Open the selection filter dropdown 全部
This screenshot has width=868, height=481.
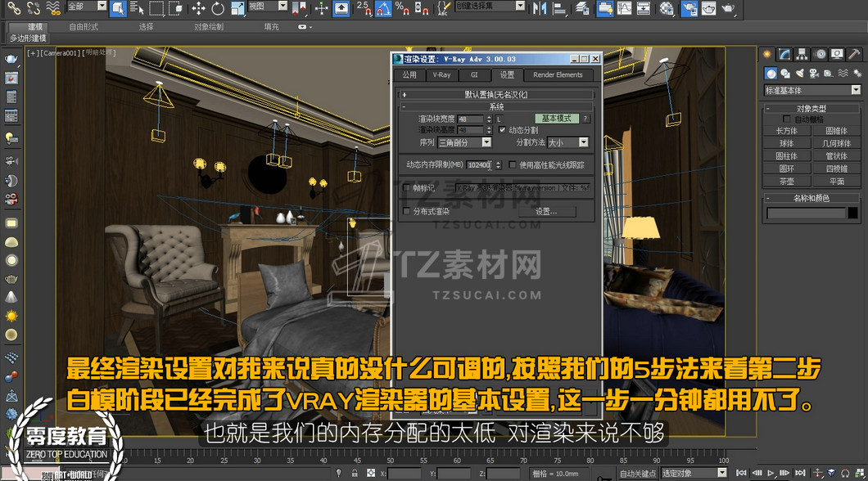point(86,6)
